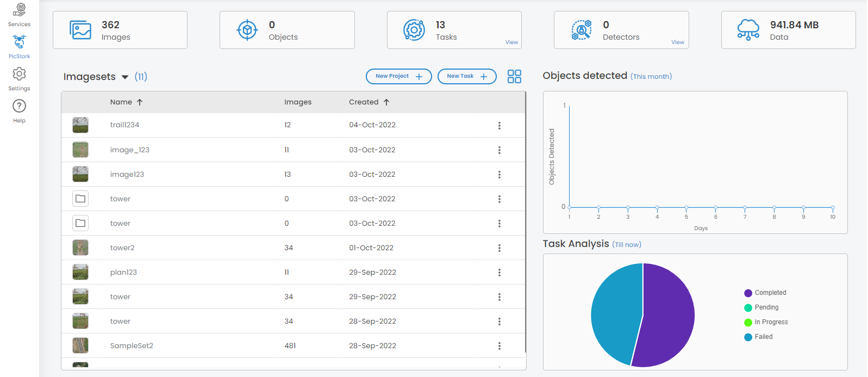Image resolution: width=868 pixels, height=377 pixels.
Task: Click the 01-Oct-2022 created date
Action: (x=371, y=248)
